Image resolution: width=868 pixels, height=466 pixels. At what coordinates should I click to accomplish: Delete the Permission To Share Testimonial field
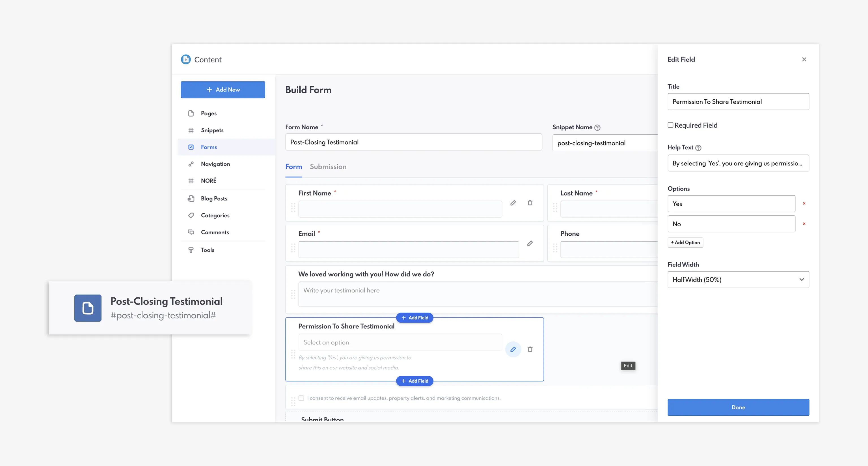[x=530, y=349]
